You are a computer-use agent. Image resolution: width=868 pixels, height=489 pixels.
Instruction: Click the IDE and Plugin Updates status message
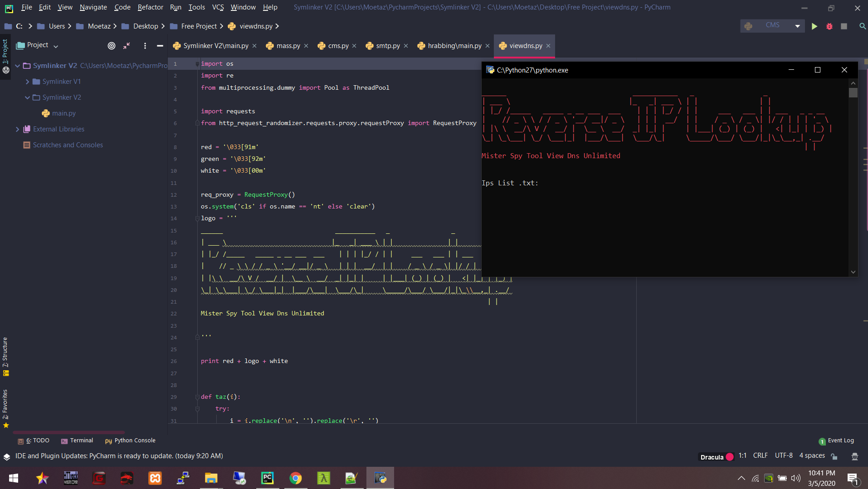click(119, 456)
